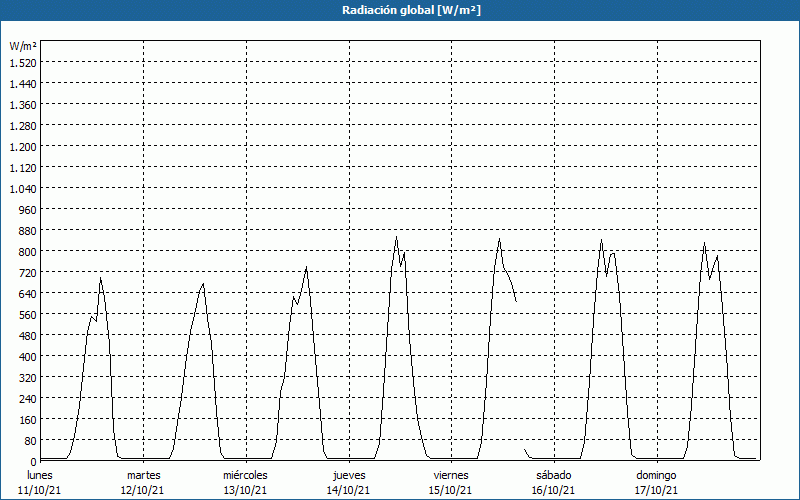Select the 'jueves' day label
Viewport: 800px width, 500px height.
click(349, 475)
